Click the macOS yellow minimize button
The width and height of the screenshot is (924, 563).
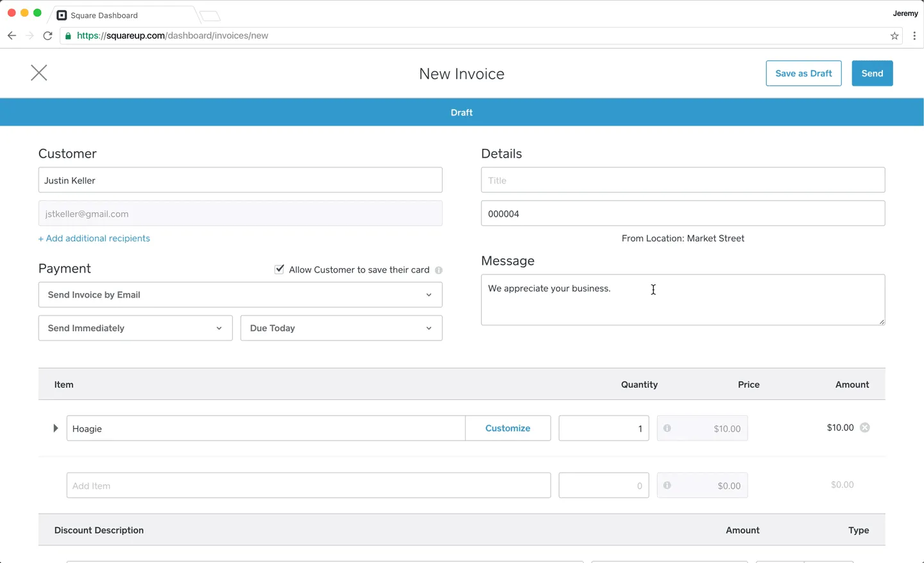tap(24, 13)
